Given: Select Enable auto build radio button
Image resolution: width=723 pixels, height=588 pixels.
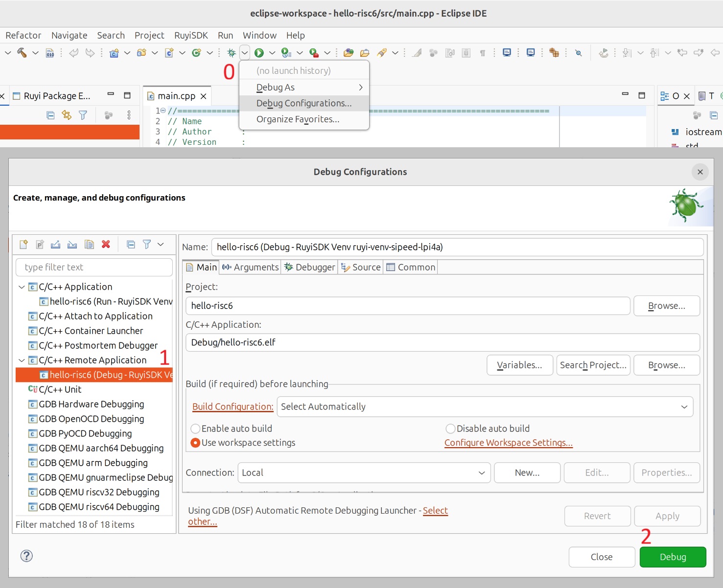Looking at the screenshot, I should (195, 429).
